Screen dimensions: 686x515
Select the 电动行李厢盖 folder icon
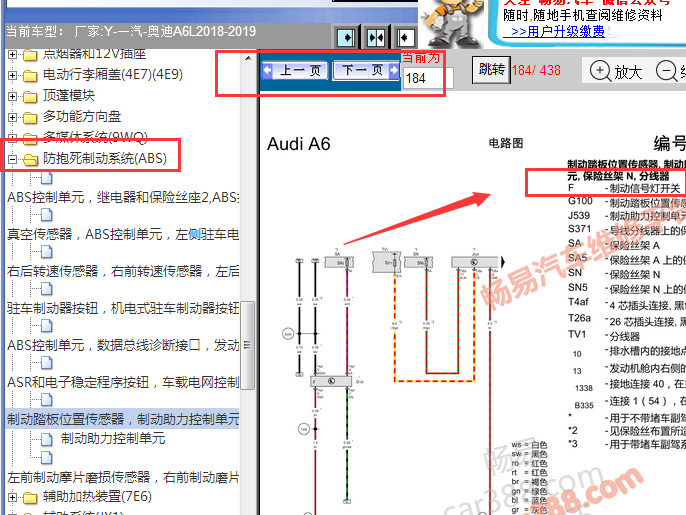(x=30, y=76)
